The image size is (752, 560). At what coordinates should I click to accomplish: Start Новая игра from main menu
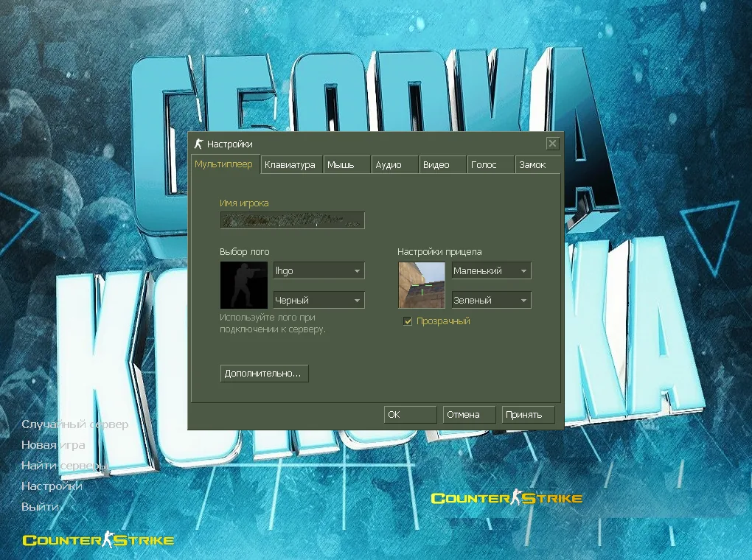[x=53, y=445]
